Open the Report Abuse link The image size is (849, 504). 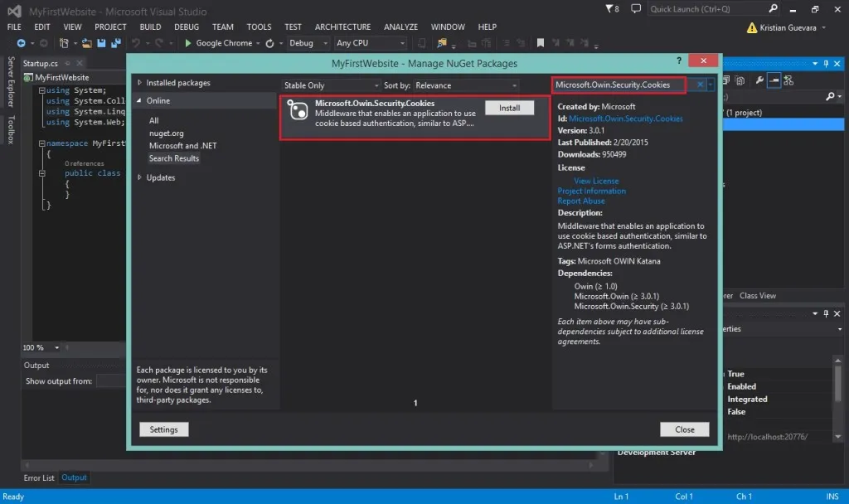pyautogui.click(x=581, y=201)
